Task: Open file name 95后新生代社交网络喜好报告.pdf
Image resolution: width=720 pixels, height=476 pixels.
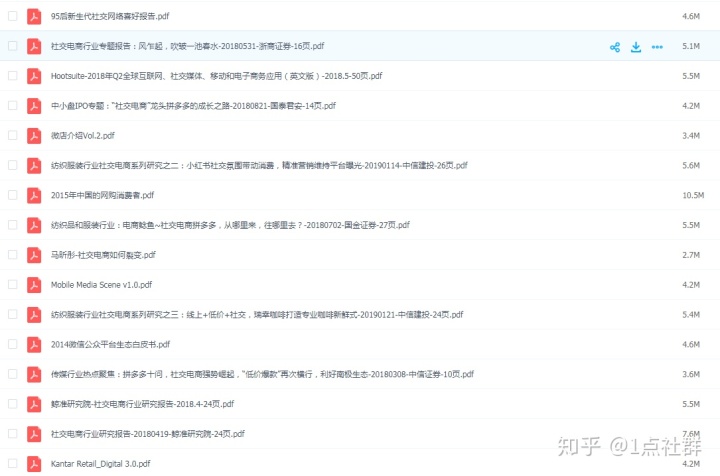Action: point(110,16)
